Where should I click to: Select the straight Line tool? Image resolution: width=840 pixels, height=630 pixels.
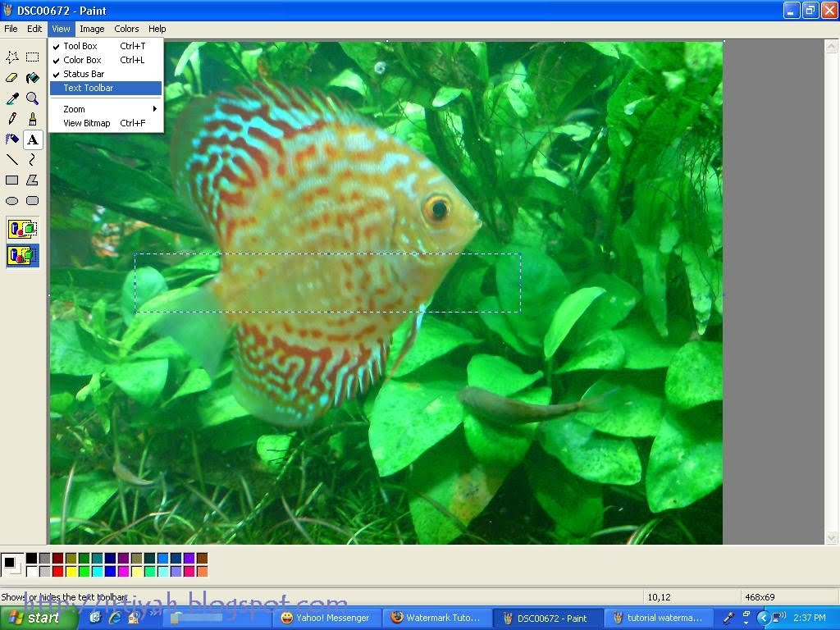pos(11,160)
